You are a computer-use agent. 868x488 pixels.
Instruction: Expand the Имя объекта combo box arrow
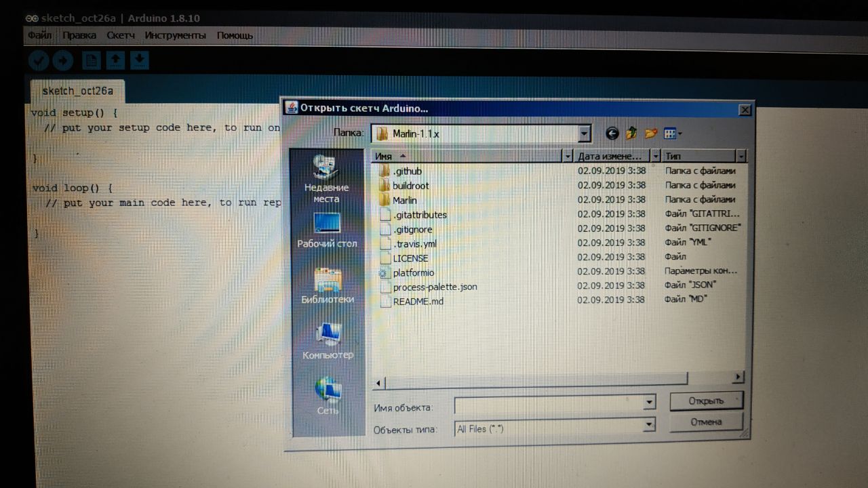pyautogui.click(x=650, y=403)
